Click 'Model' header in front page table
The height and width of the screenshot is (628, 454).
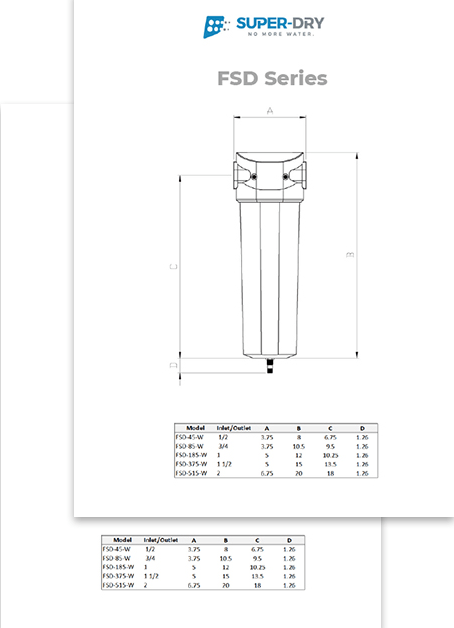[195, 428]
